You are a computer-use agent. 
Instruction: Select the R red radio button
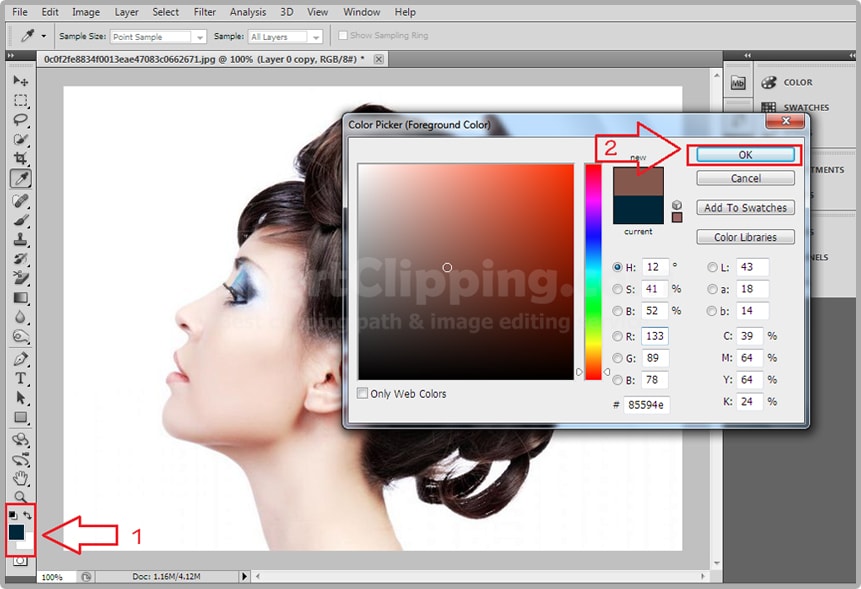pos(617,336)
